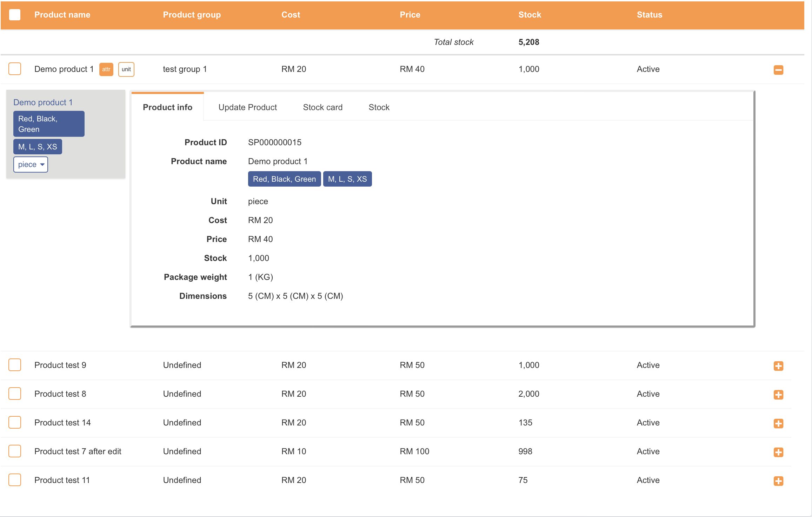
Task: Expand Product test 7 after edit row
Action: [778, 452]
